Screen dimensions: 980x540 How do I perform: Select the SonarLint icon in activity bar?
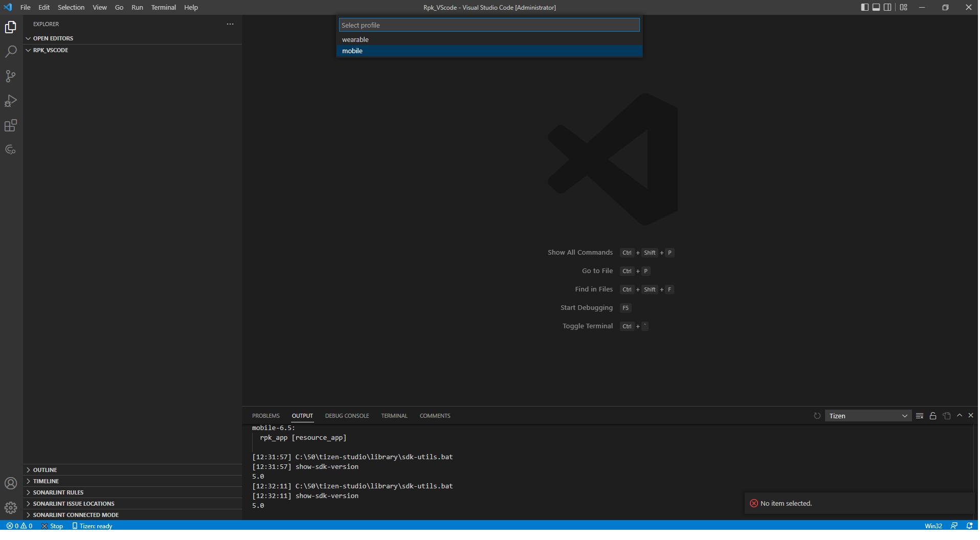click(x=11, y=149)
